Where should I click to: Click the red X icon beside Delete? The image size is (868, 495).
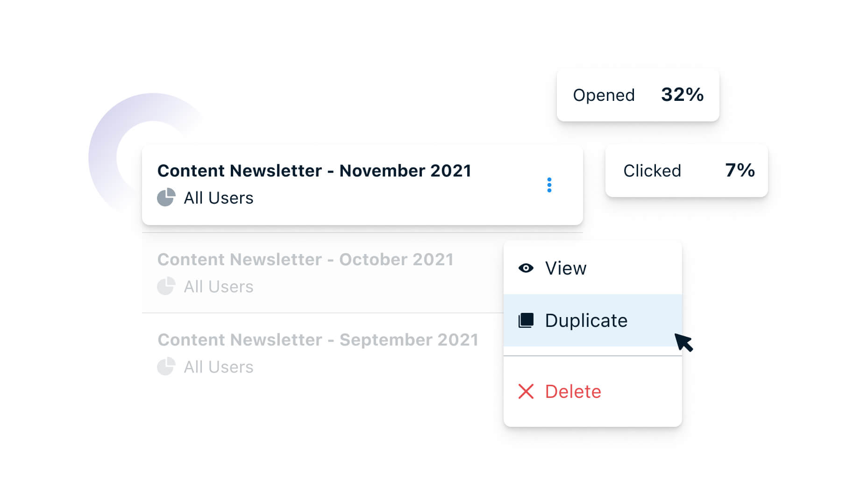point(526,391)
